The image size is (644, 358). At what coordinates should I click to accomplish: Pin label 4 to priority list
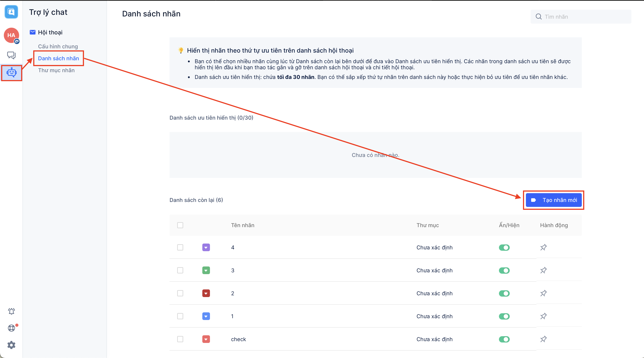pyautogui.click(x=543, y=247)
